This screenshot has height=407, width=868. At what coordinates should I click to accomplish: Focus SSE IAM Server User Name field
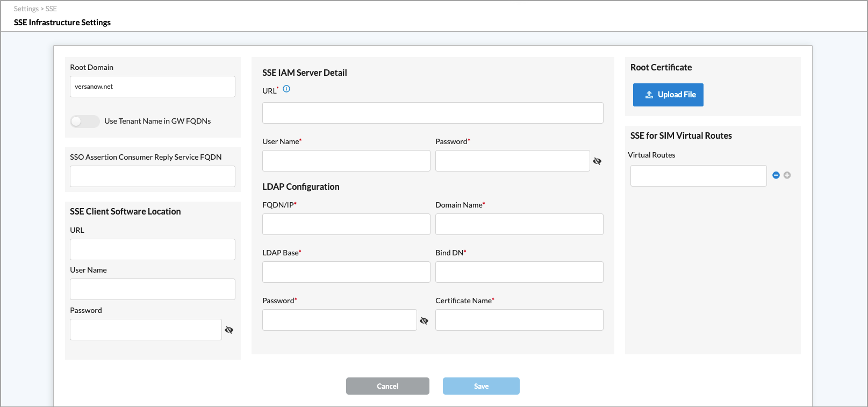346,161
